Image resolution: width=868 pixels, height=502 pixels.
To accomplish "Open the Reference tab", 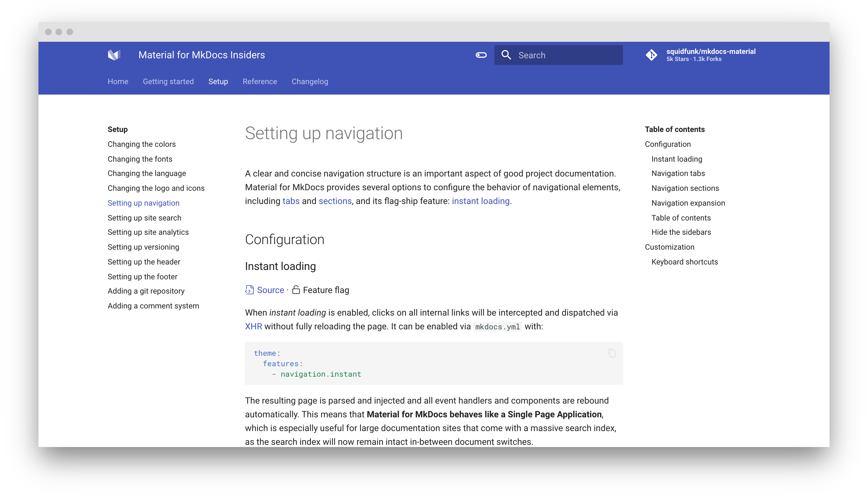I will (x=260, y=82).
